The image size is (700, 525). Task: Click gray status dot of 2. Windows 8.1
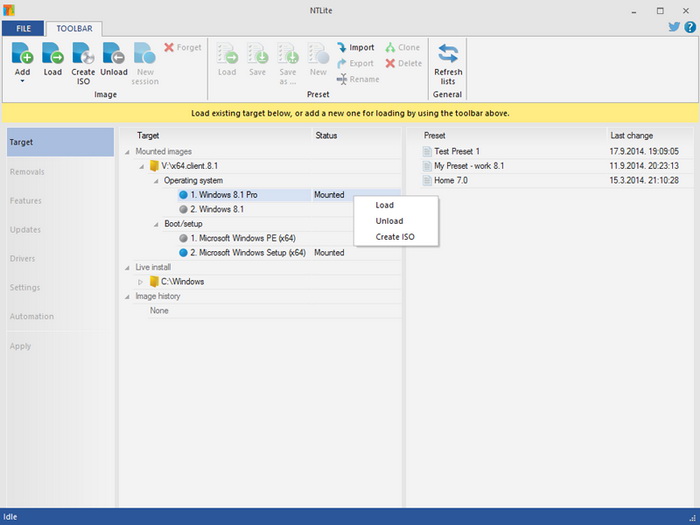tap(183, 209)
